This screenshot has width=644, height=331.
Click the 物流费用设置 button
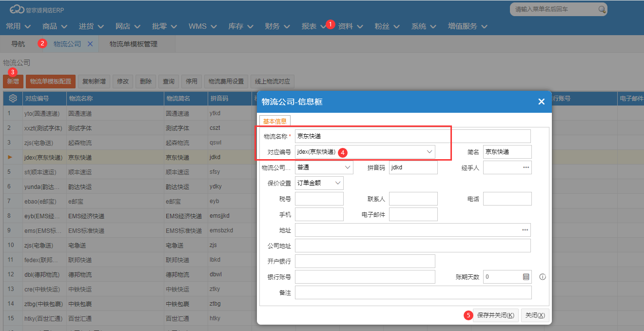(x=226, y=82)
